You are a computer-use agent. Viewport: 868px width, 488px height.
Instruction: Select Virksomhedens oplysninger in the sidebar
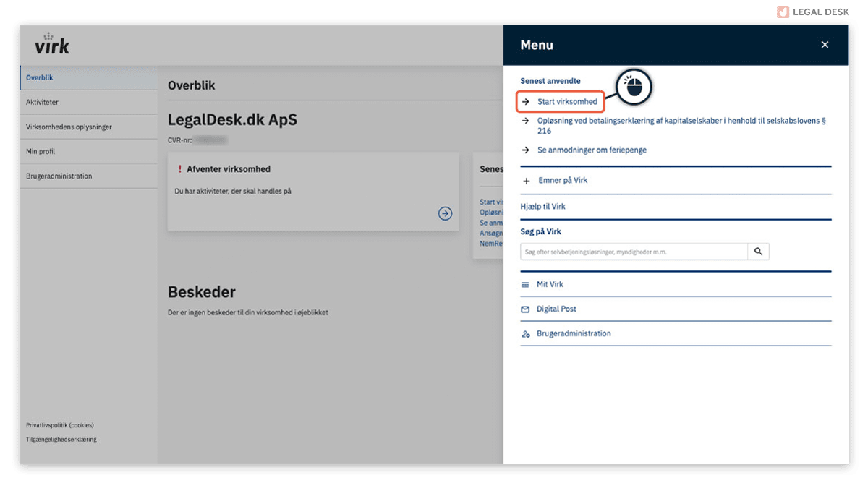(x=89, y=127)
